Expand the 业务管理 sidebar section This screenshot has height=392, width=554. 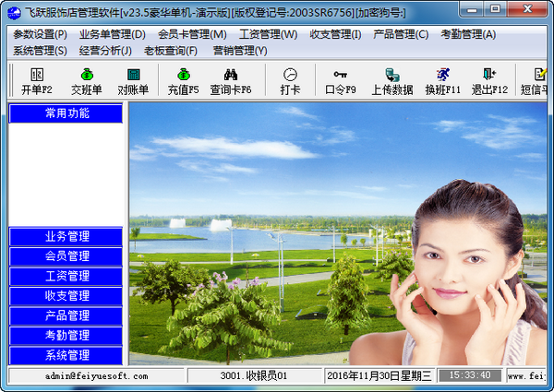coord(66,237)
